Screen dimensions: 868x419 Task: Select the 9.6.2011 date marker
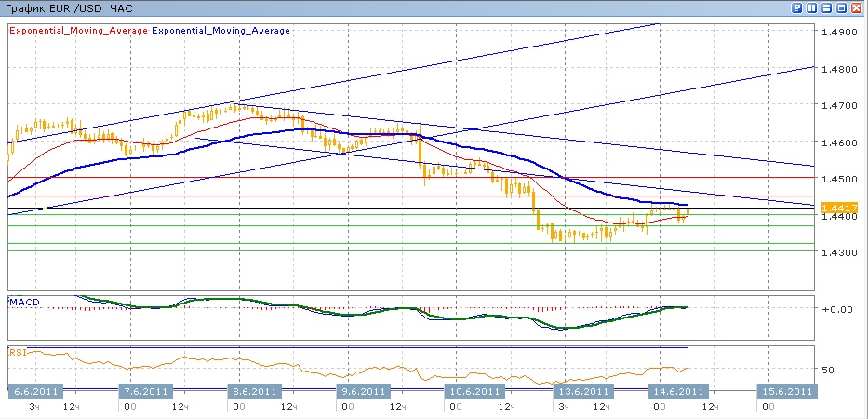click(x=364, y=391)
